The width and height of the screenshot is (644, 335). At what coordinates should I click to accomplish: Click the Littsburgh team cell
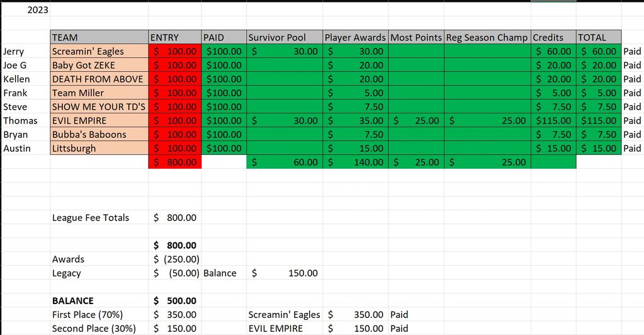click(99, 149)
